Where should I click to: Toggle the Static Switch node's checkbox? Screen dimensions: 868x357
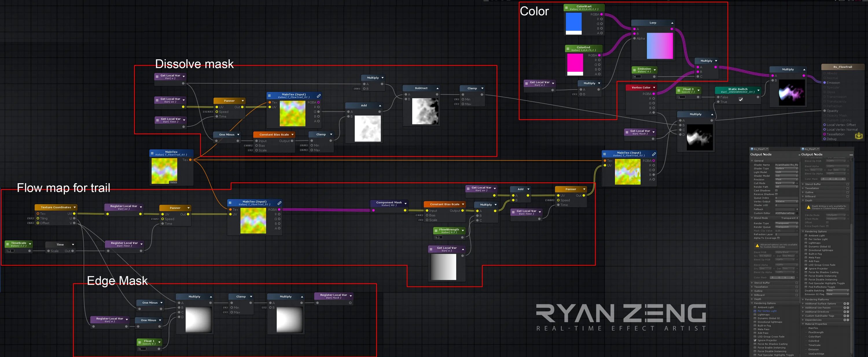point(741,99)
